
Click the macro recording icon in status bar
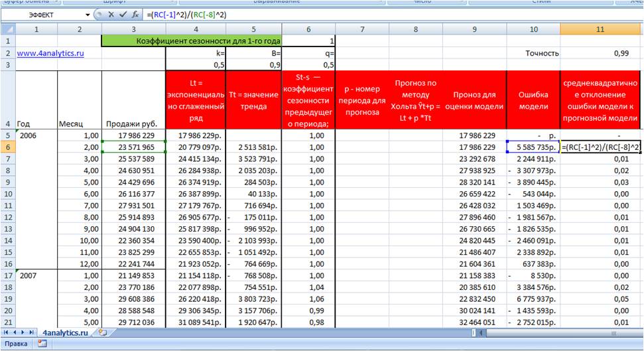(42, 344)
